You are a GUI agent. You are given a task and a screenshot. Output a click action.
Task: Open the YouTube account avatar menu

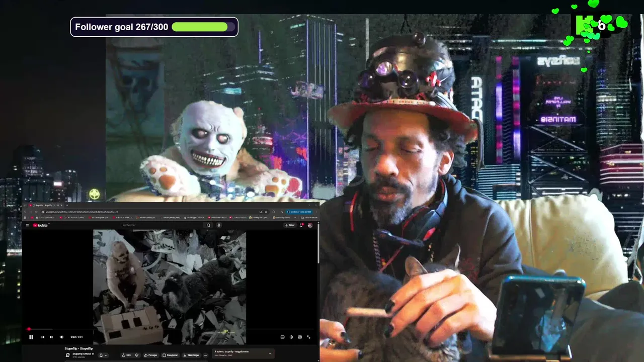coord(310,225)
